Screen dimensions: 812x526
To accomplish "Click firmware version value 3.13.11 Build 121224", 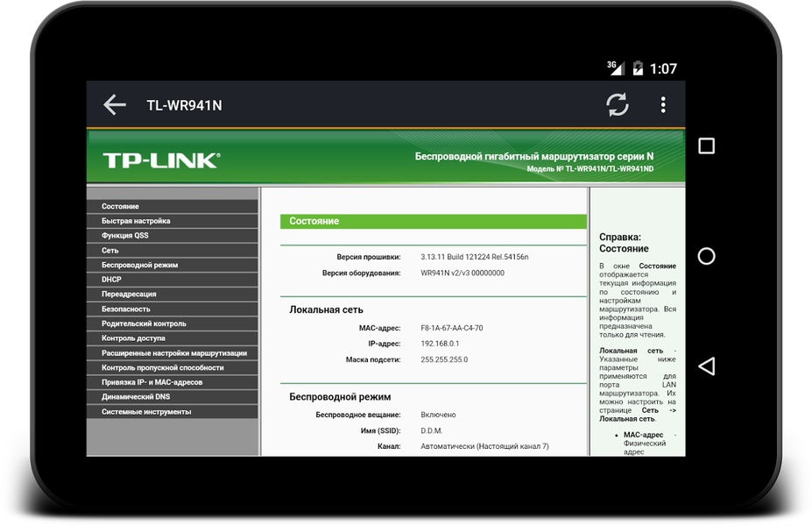I will point(475,257).
